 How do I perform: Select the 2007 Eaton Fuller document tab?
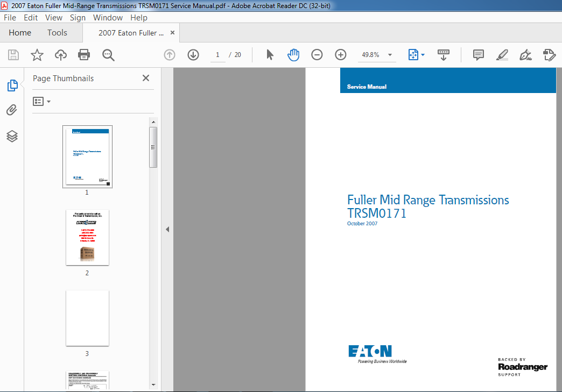(x=131, y=33)
